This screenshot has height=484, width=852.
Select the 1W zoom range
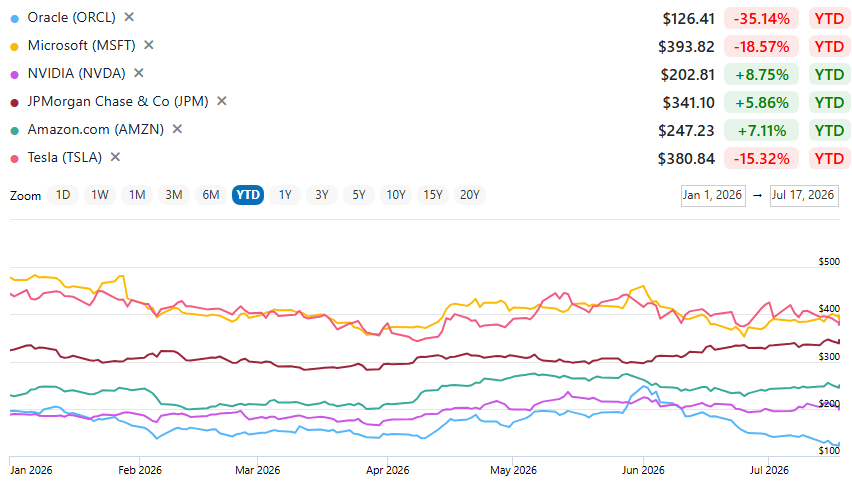100,195
